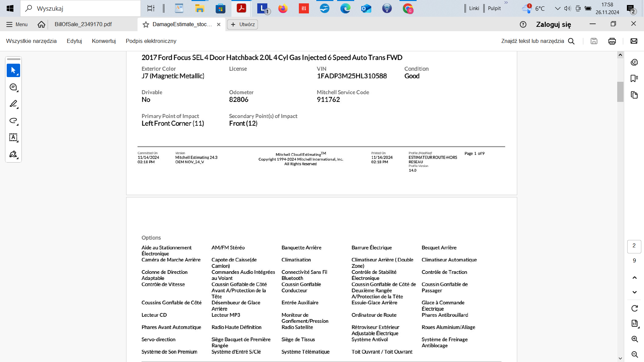
Task: Open the Menu hamburger
Action: click(x=17, y=24)
